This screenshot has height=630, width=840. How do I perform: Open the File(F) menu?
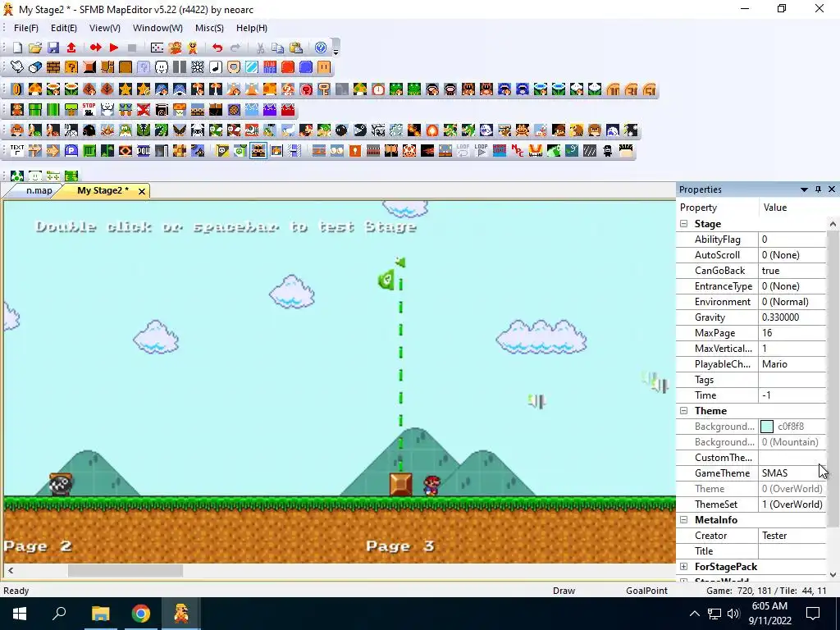[25, 28]
